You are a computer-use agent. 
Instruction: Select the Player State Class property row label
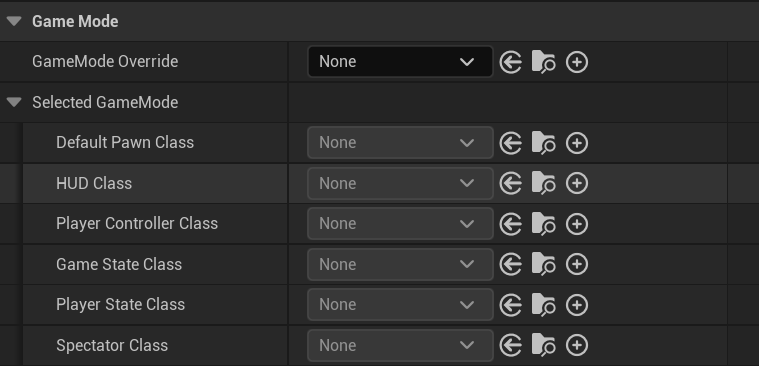coord(121,305)
